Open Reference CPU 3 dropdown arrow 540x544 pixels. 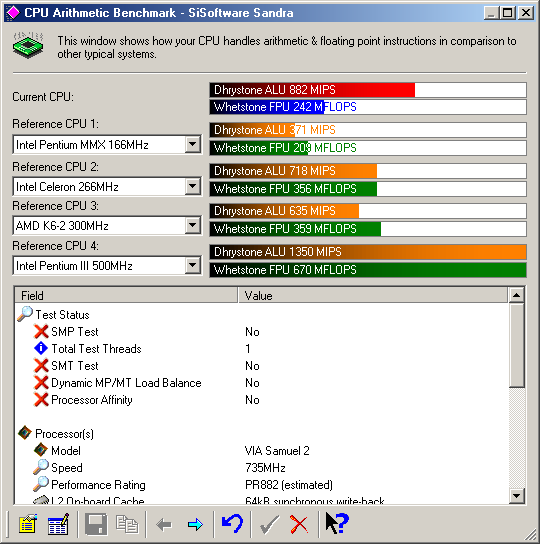193,226
